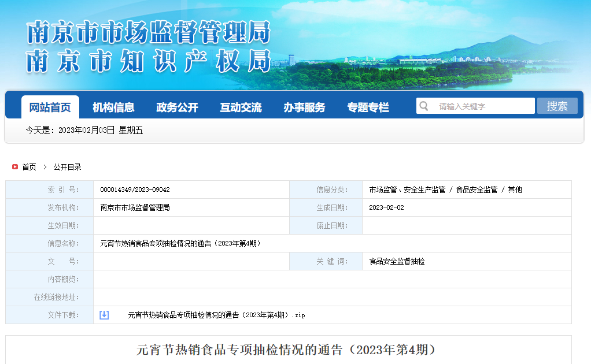Viewport: 591px width, 364px height.
Task: Click the 南京市市场监督管理局 header title
Action: pos(149,32)
